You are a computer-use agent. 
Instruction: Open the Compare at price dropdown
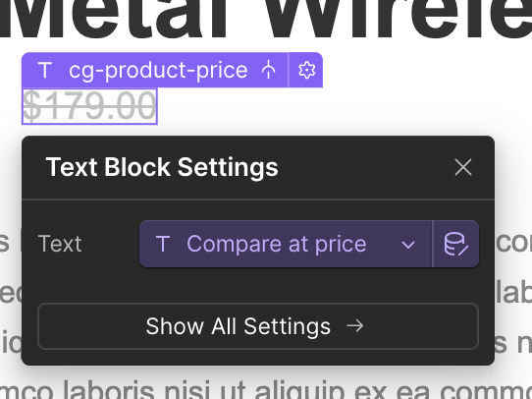[286, 244]
